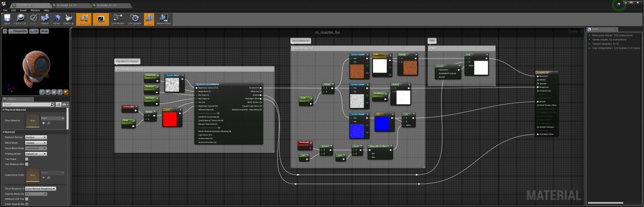Open the viewport options dropdown arrow
The image size is (644, 207).
pos(5,31)
